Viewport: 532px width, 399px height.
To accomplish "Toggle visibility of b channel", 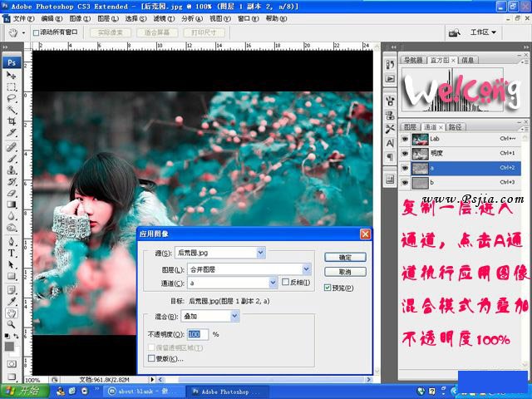I will (404, 183).
